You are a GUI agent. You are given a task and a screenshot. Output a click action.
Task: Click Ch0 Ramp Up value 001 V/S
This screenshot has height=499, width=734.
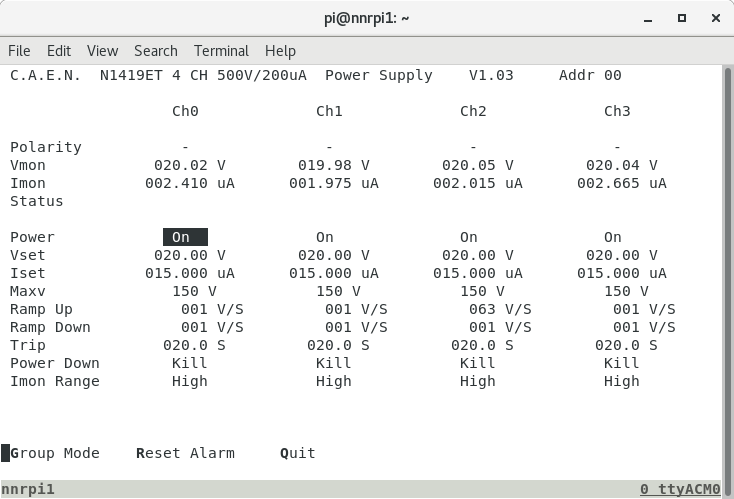tap(212, 309)
